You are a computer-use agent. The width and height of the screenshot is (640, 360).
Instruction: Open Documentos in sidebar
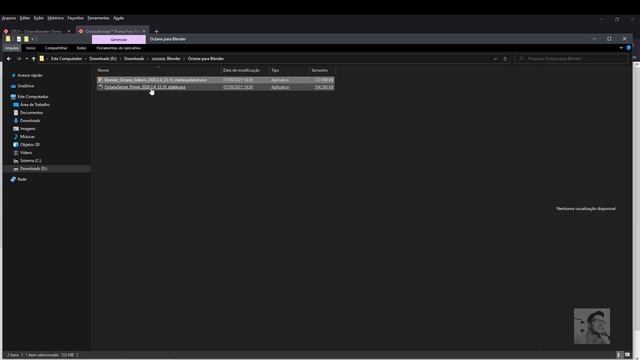[31, 113]
